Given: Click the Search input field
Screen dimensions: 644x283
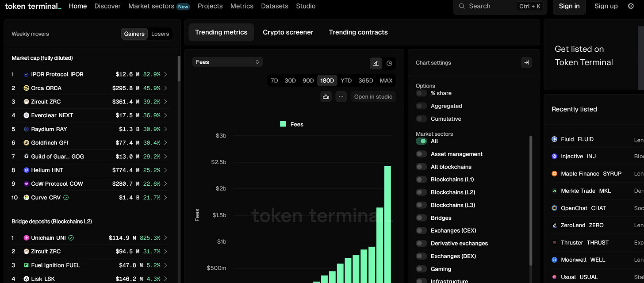Looking at the screenshot, I should (500, 6).
